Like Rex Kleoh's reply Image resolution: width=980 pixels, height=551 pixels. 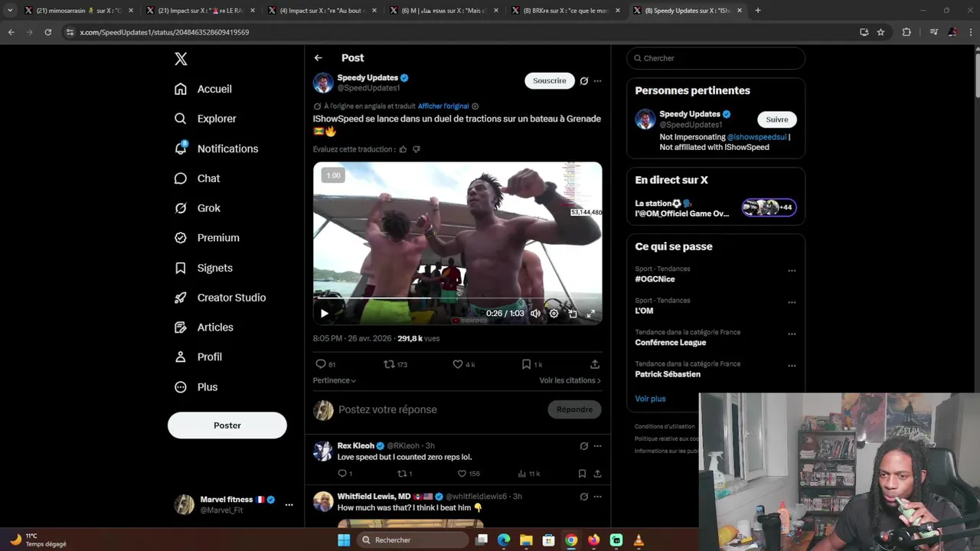click(462, 474)
